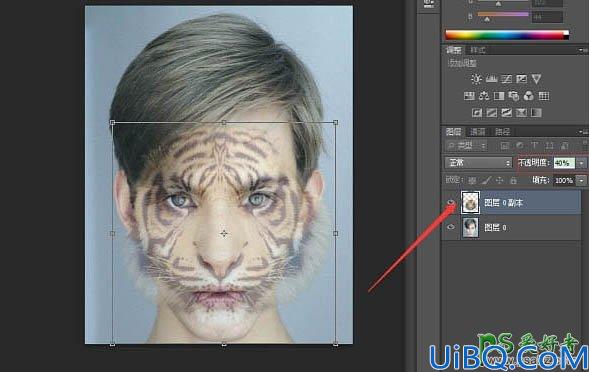
Task: Hide the 图层 0 layer
Action: (x=451, y=227)
